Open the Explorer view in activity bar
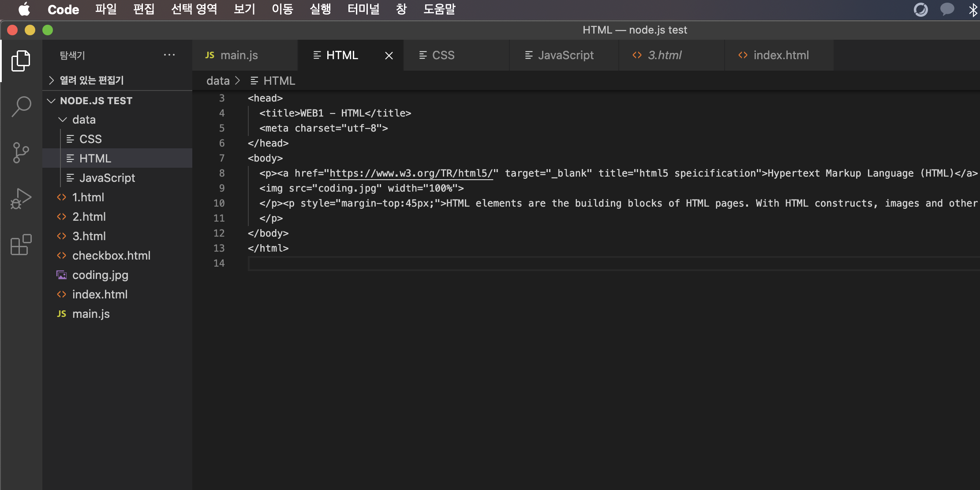 tap(21, 61)
